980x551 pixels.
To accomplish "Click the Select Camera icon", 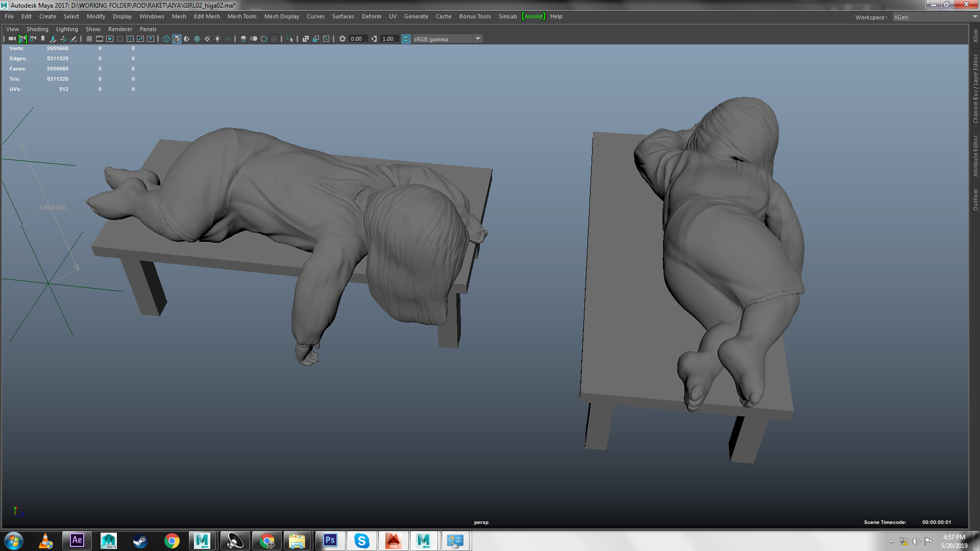I will tap(12, 39).
